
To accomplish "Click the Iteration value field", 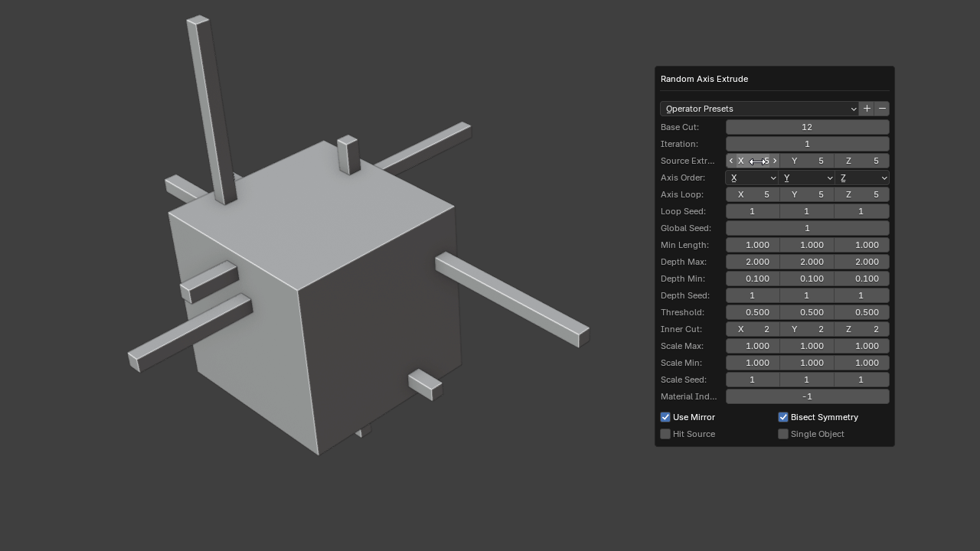I will 807,144.
